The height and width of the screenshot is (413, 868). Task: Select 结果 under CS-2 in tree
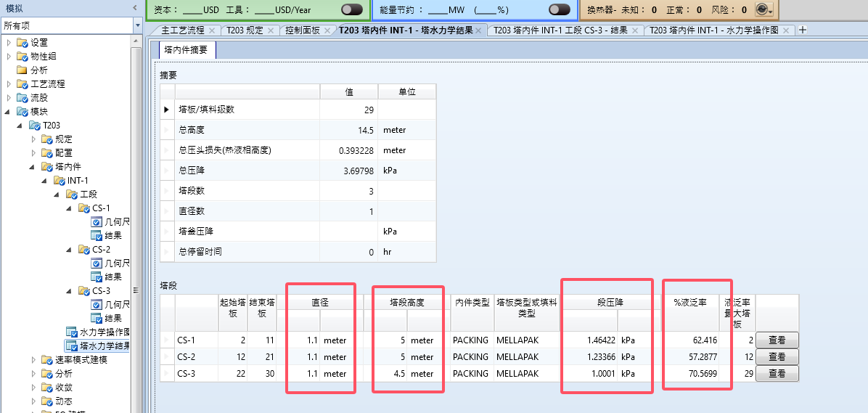pyautogui.click(x=113, y=277)
